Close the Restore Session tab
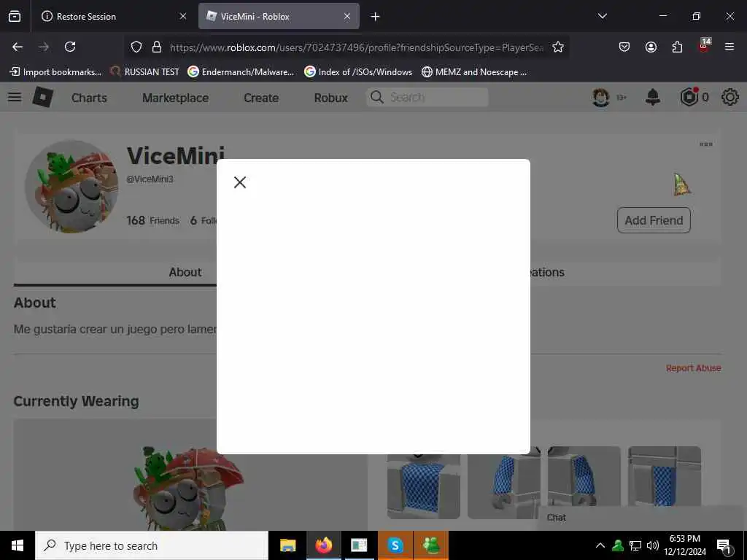 183,16
